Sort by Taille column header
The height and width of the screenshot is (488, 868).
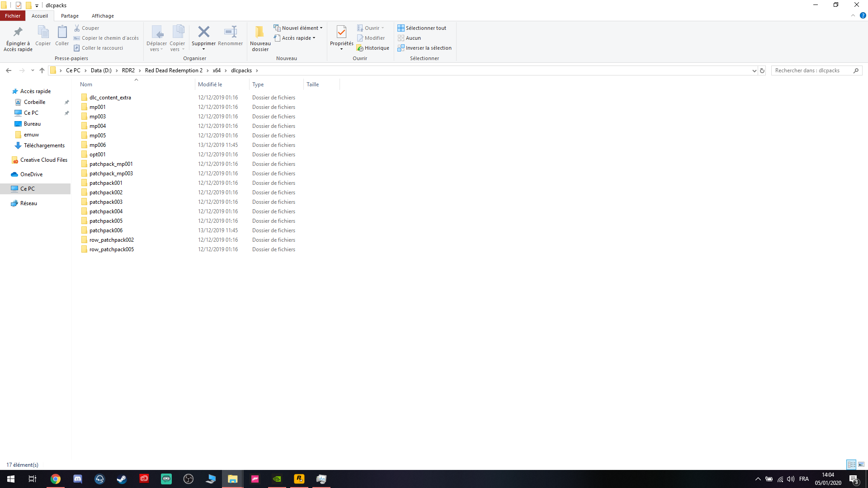(x=312, y=84)
